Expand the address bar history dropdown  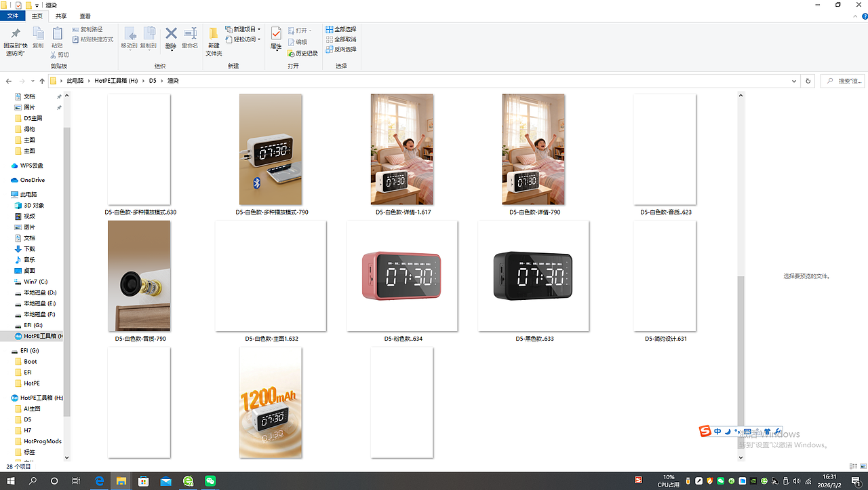[794, 81]
